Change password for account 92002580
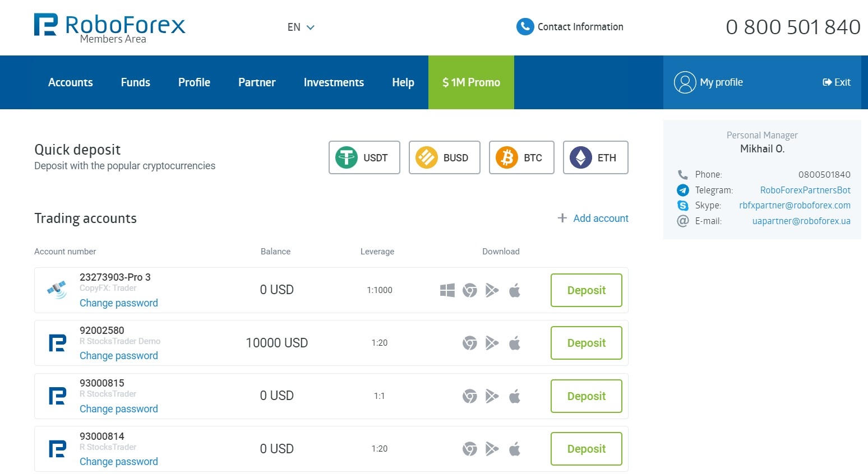 pyautogui.click(x=119, y=356)
